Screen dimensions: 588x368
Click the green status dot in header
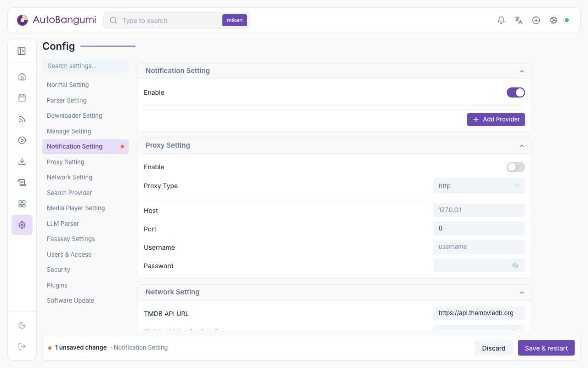tap(567, 20)
